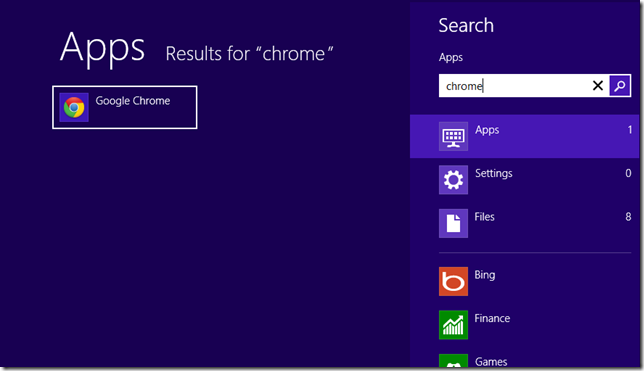Switch to the Files search category
644x371 pixels.
coord(484,217)
